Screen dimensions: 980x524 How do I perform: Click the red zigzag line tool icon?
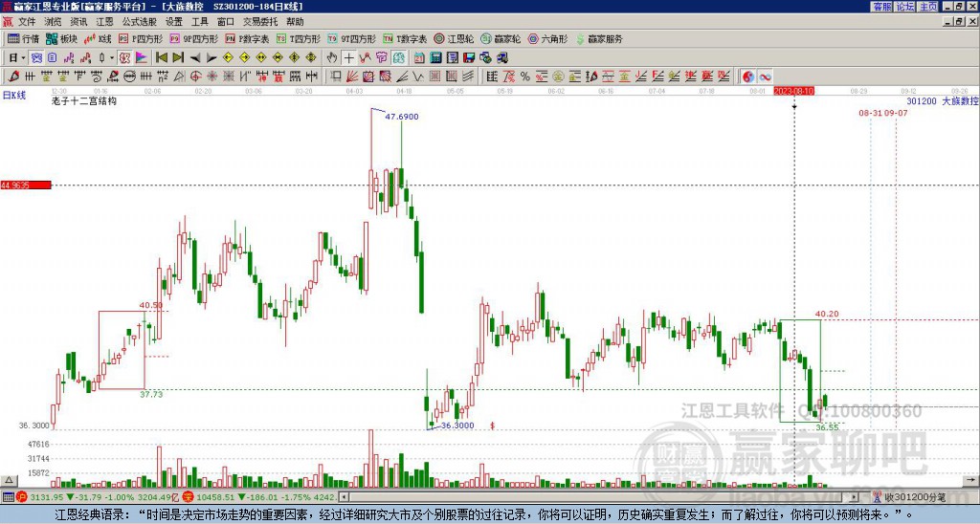pos(365,58)
